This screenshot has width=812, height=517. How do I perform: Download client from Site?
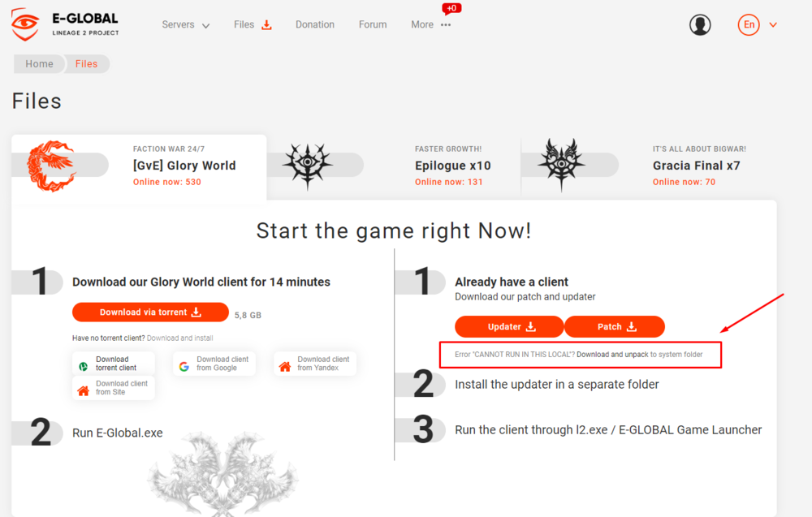point(114,388)
